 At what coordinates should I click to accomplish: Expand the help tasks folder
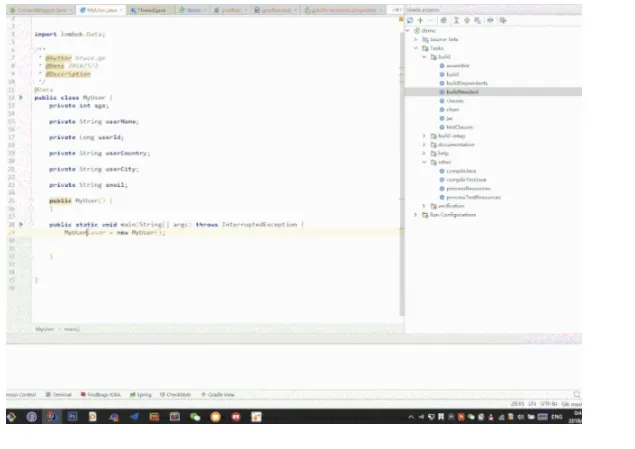click(x=424, y=153)
